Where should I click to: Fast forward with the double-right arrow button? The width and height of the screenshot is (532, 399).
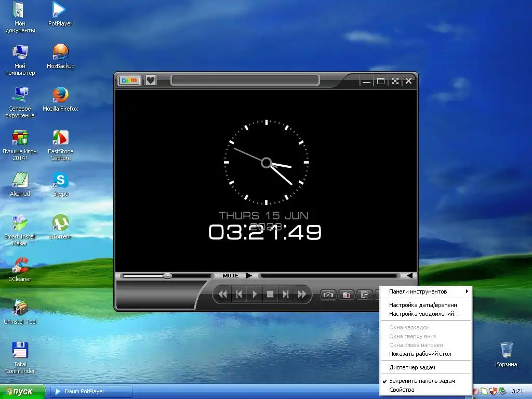click(x=302, y=294)
